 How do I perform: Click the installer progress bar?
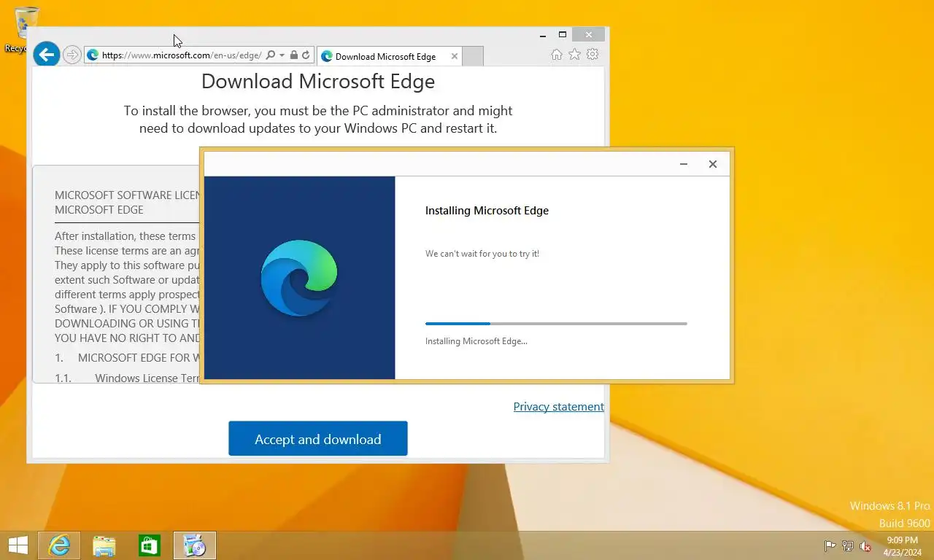click(x=556, y=323)
